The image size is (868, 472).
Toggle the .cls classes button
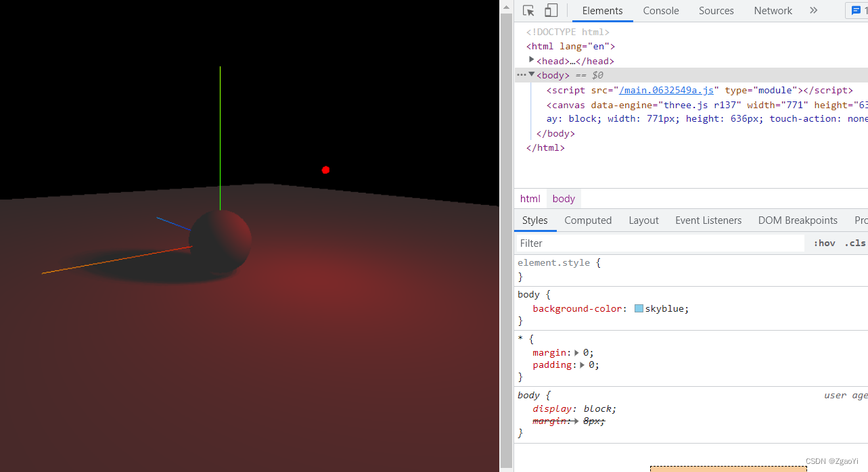coord(856,243)
